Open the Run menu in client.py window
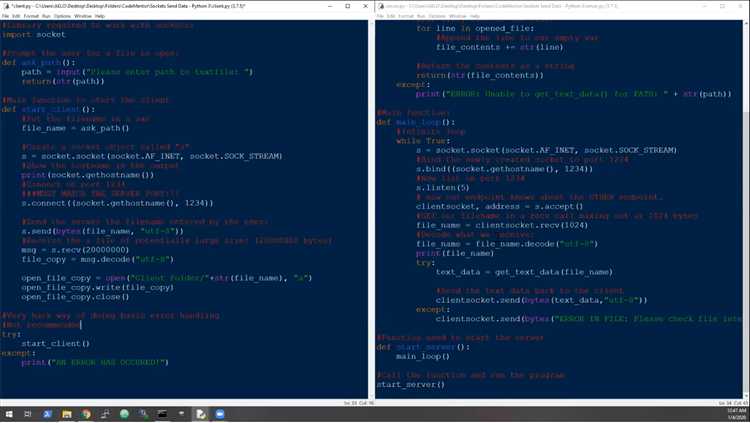Screen dimensions: 750x423 coord(46,16)
